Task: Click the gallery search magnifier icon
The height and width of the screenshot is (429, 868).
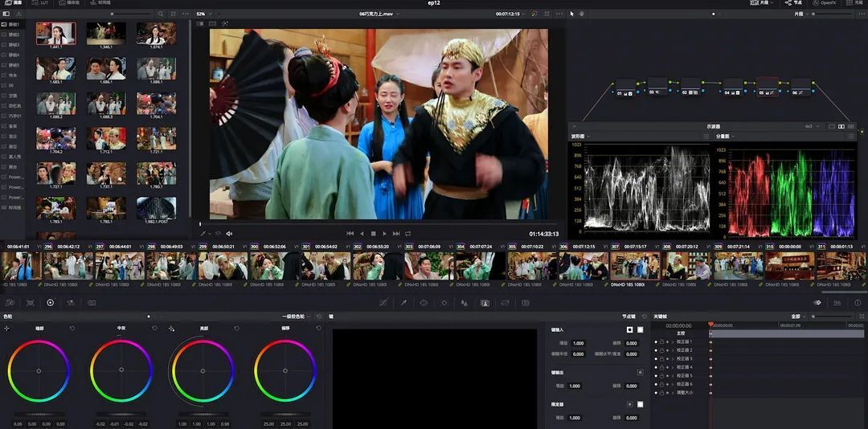Action: 161,14
